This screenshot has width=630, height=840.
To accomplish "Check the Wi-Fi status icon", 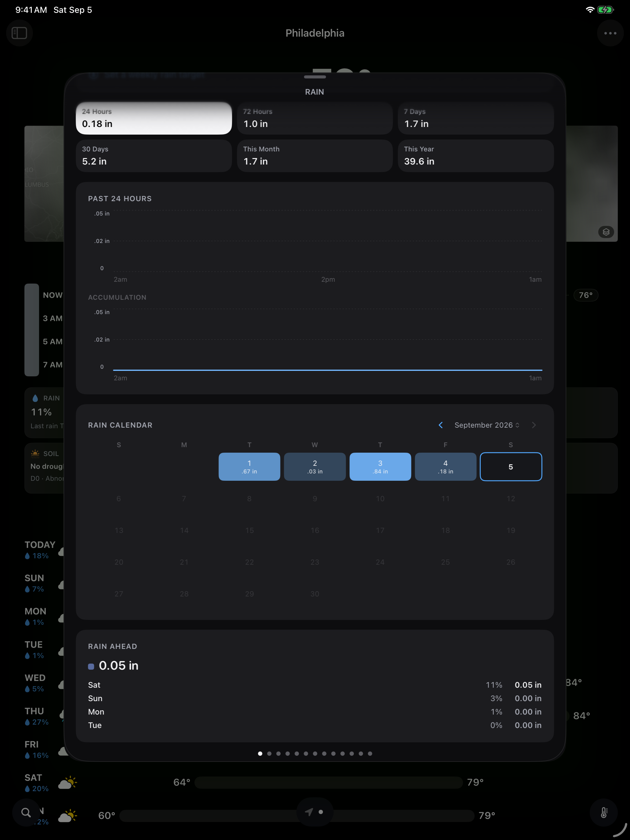I will [589, 10].
